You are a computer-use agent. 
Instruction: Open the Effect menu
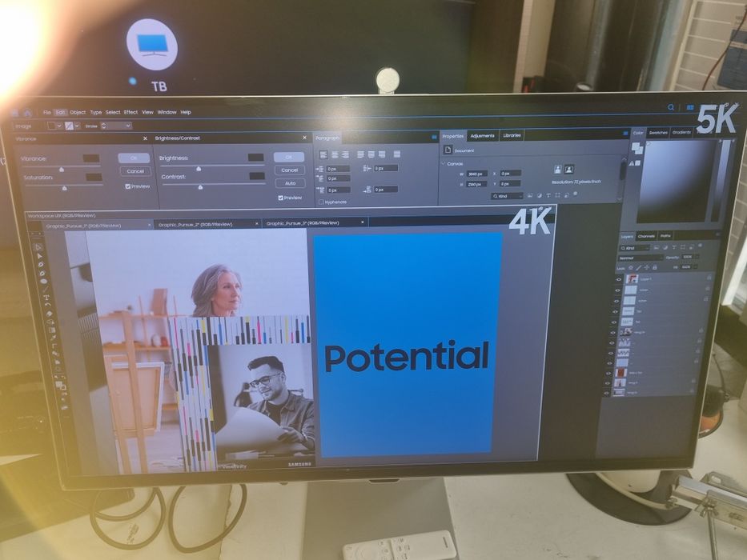click(x=131, y=112)
